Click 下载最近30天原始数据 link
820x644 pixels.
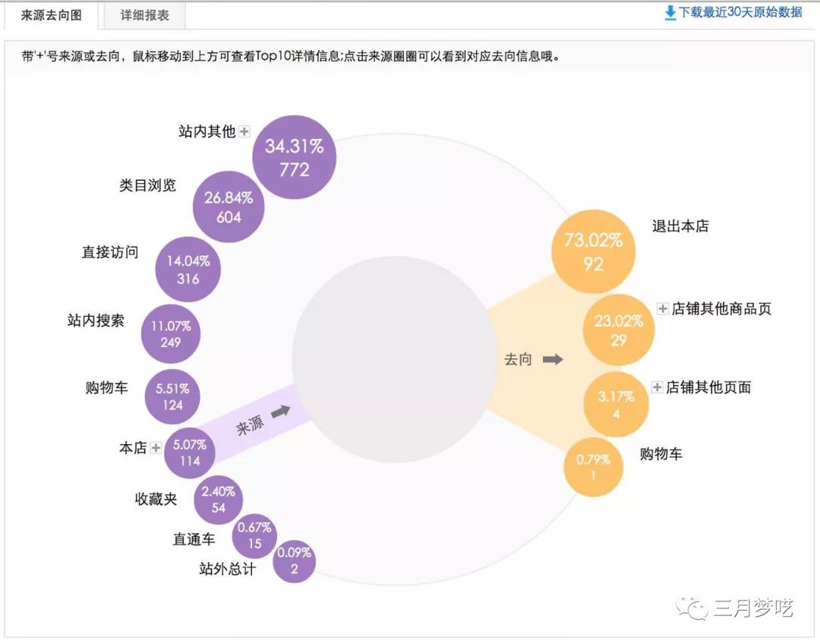(740, 12)
